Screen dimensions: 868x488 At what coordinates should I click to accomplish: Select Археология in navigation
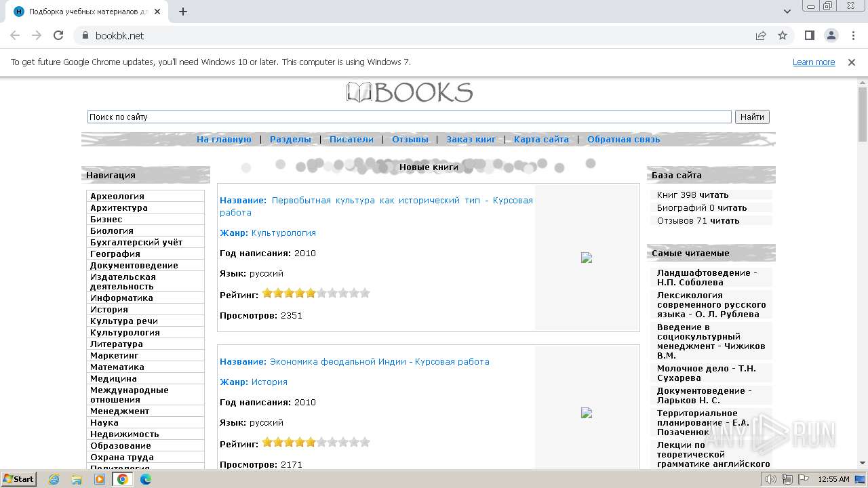[117, 196]
